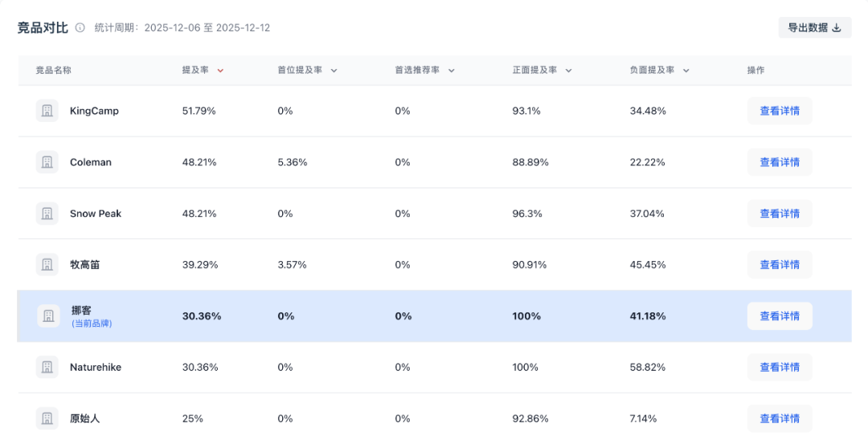Image resolution: width=868 pixels, height=448 pixels.
Task: Click the 导出数据 export button
Action: click(815, 27)
